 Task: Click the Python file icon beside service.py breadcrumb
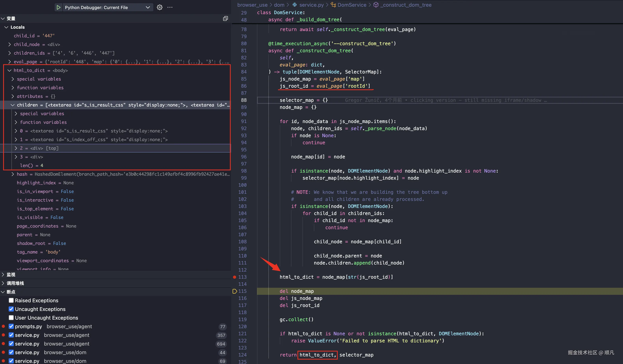tap(294, 5)
